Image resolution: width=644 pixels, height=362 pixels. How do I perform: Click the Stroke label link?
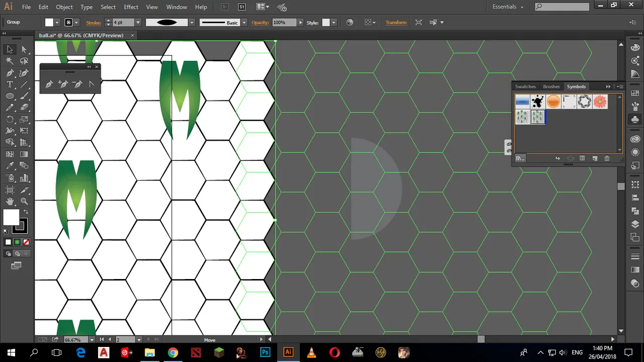click(94, 23)
